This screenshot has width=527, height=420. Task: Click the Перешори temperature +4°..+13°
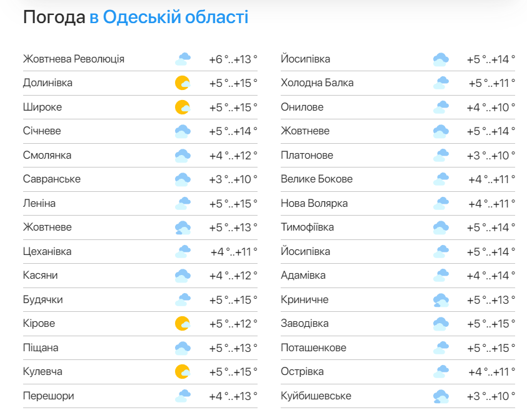[233, 396]
